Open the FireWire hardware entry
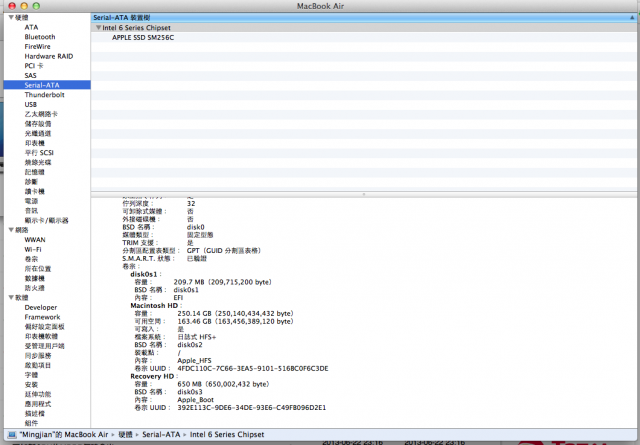 click(37, 47)
